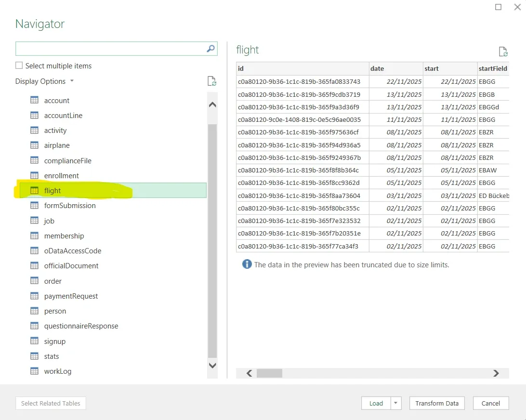Viewport: 526px width, 420px height.
Task: Click the start column header
Action: click(x=450, y=68)
